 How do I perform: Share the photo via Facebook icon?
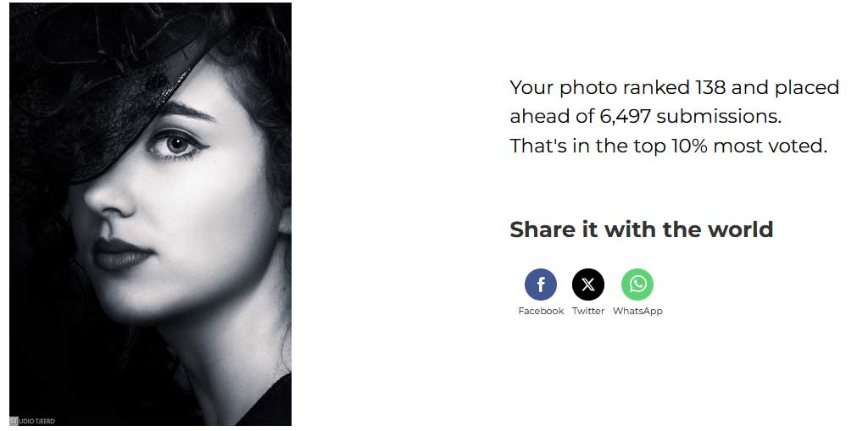(540, 285)
